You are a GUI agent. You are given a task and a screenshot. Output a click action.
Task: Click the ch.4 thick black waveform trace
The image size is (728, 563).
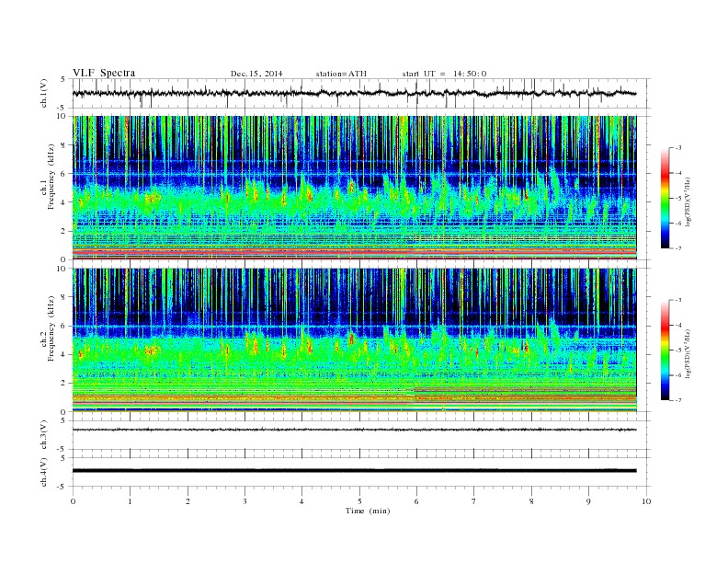click(354, 471)
